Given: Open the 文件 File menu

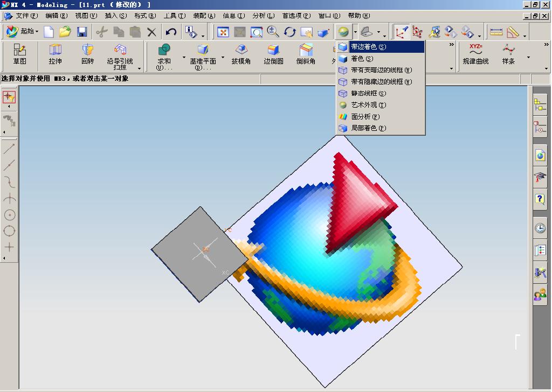Looking at the screenshot, I should [26, 16].
